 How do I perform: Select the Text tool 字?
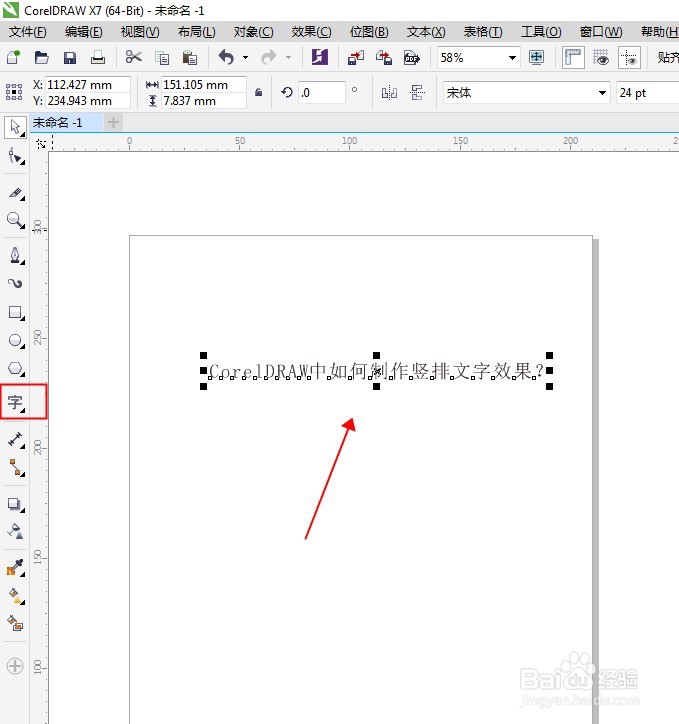click(16, 402)
